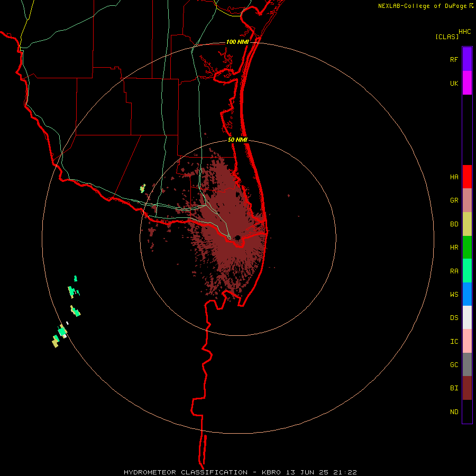Click the BI legend label
The width and height of the screenshot is (476, 476).
454,388
